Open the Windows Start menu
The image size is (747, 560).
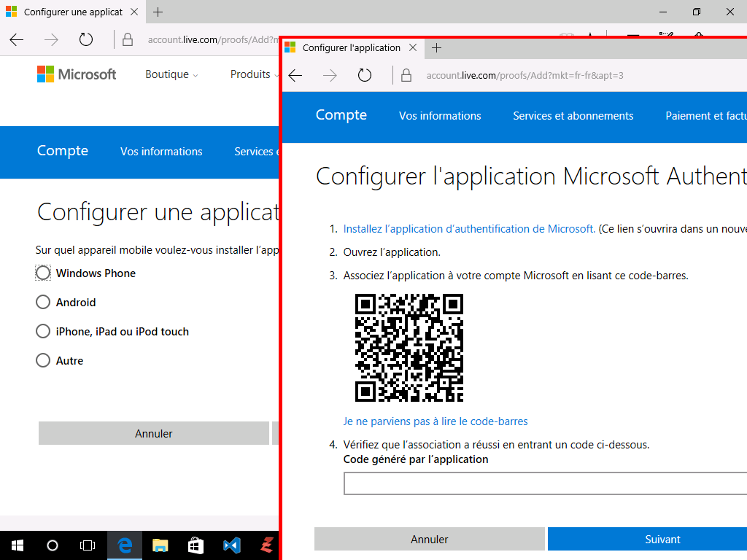coord(18,545)
